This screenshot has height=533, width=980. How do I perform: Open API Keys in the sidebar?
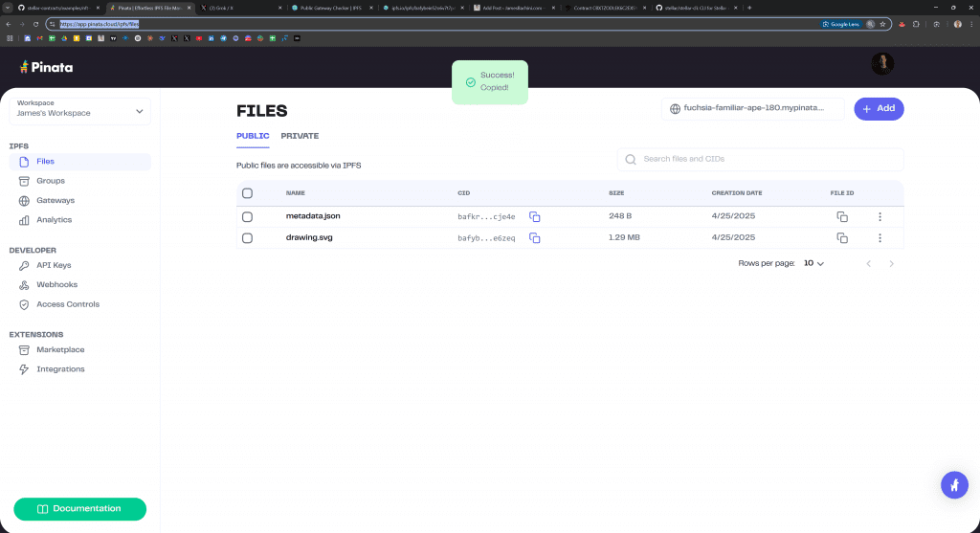(x=54, y=265)
